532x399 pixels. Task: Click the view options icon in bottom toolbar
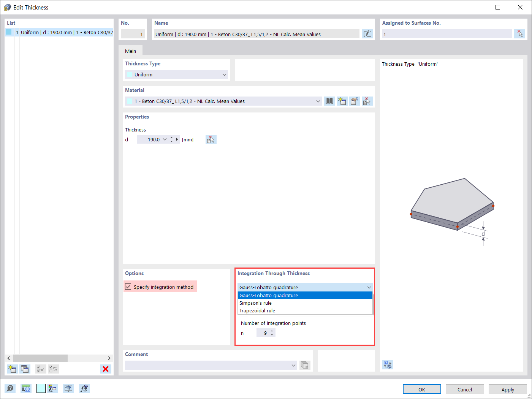click(68, 388)
